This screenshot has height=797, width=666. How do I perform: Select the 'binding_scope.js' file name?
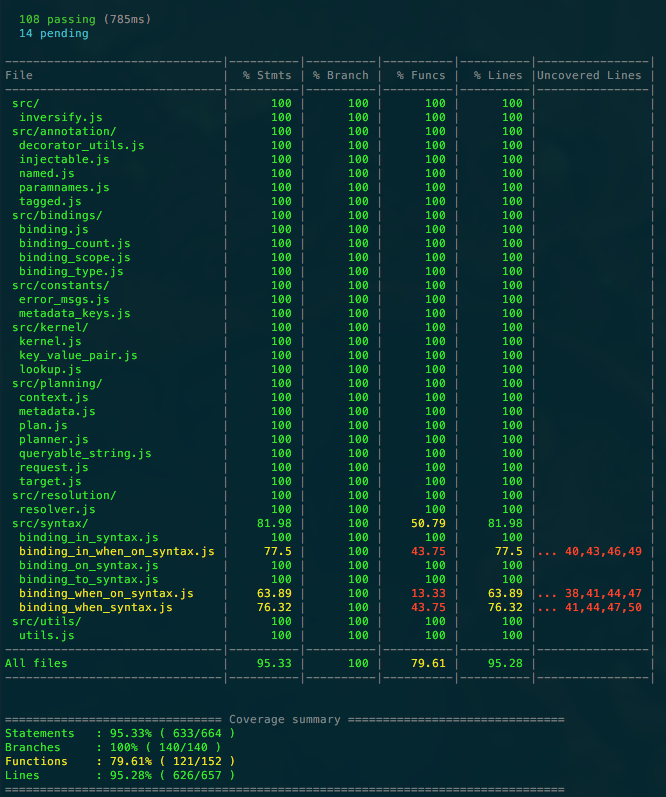pos(75,257)
